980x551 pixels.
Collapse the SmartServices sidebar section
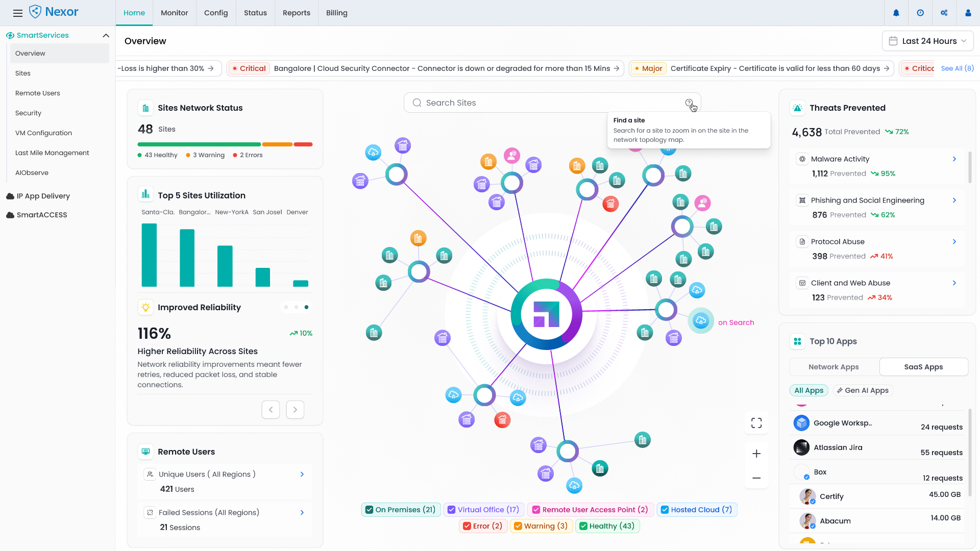pyautogui.click(x=106, y=35)
